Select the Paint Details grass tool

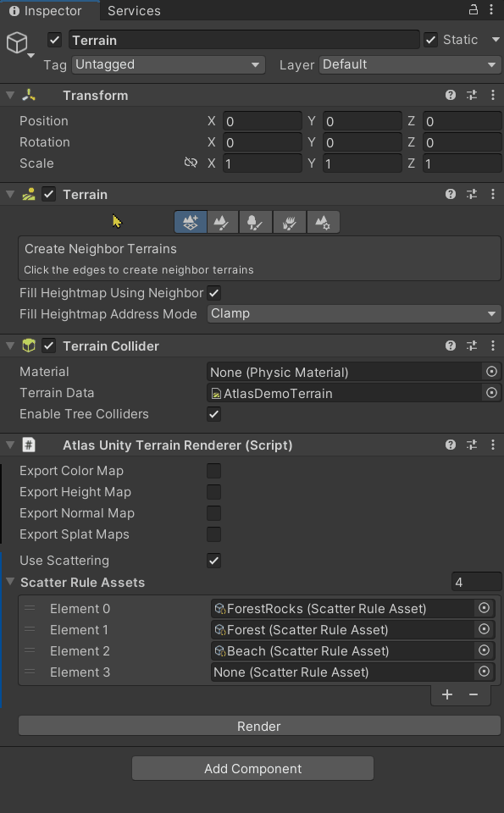point(289,223)
